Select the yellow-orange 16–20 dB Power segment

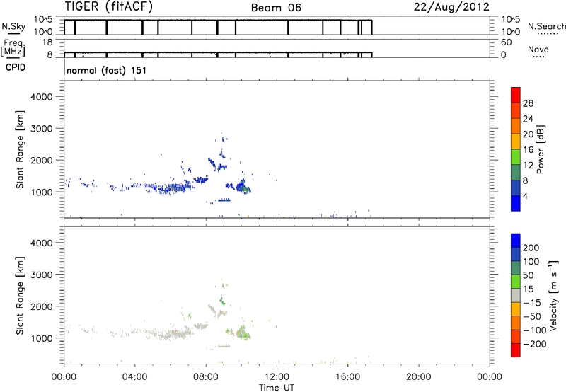516,141
